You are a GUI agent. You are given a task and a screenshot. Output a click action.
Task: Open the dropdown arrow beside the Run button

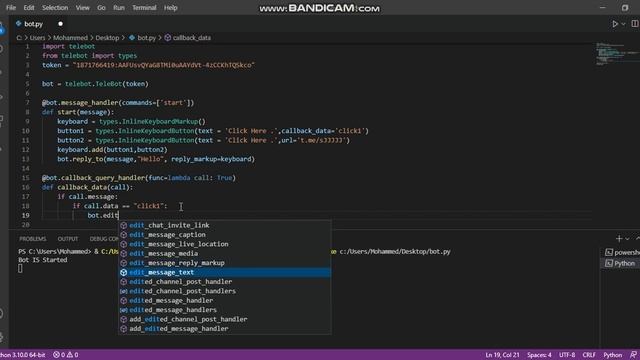[x=623, y=24]
